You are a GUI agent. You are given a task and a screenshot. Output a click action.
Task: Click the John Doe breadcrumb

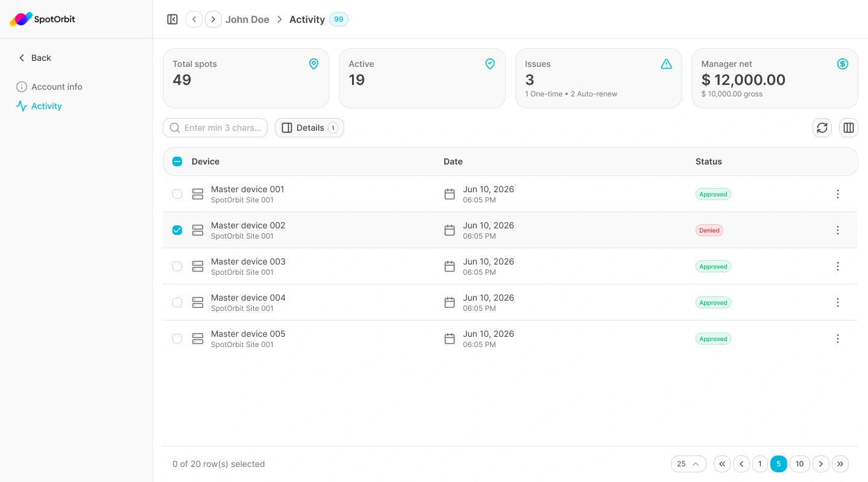247,19
